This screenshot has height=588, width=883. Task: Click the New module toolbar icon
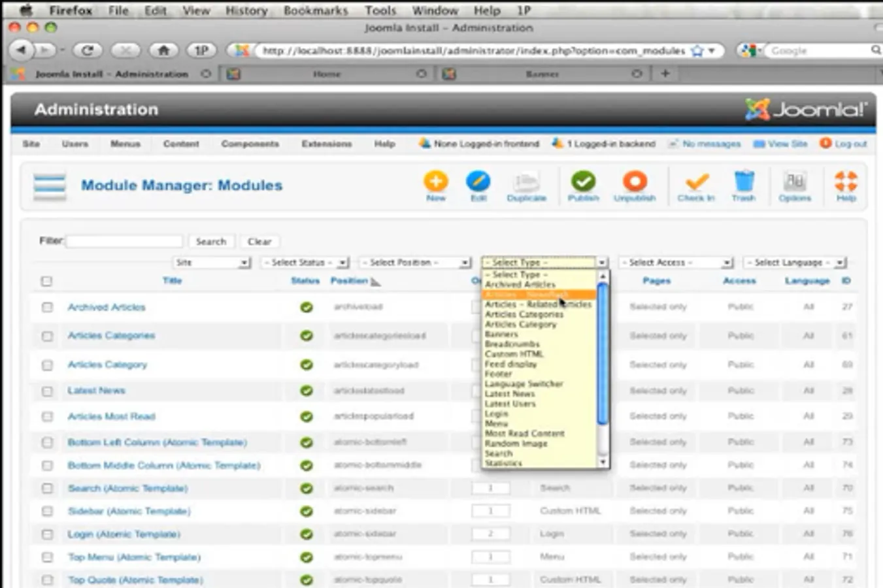point(436,182)
